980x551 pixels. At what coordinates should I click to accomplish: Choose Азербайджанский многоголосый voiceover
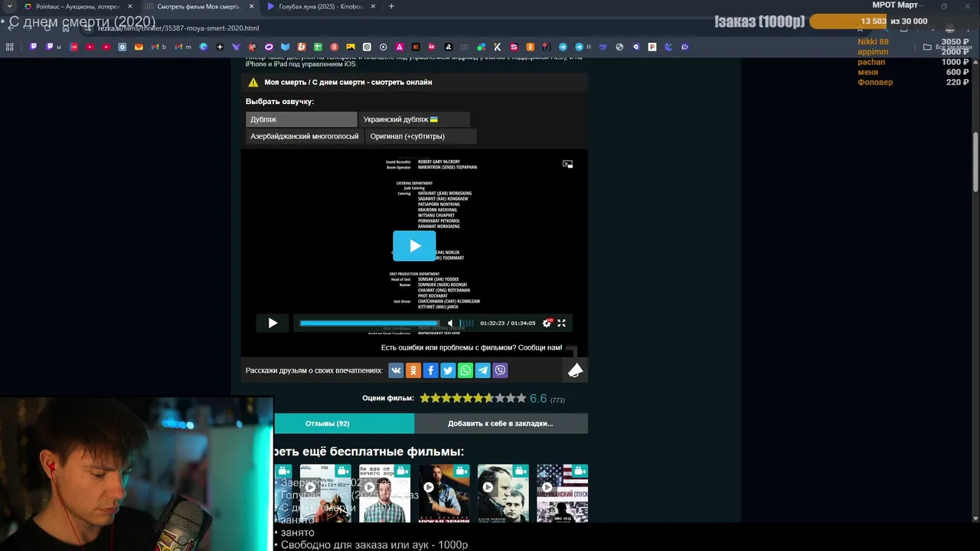(305, 136)
